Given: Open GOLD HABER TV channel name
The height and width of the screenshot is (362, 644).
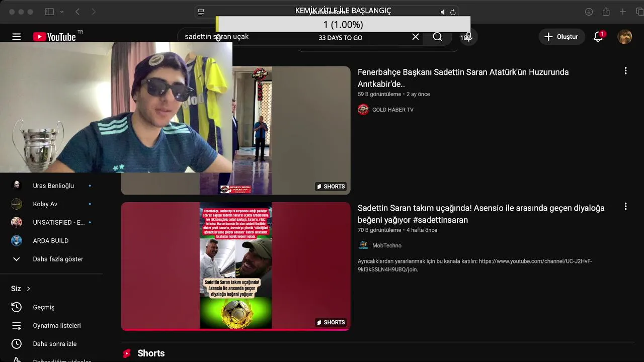Looking at the screenshot, I should [393, 110].
